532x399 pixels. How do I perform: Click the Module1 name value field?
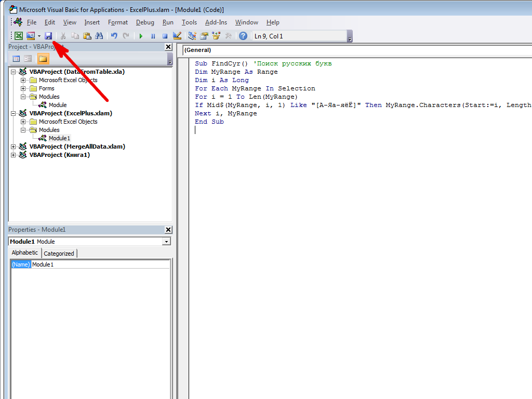(100, 264)
